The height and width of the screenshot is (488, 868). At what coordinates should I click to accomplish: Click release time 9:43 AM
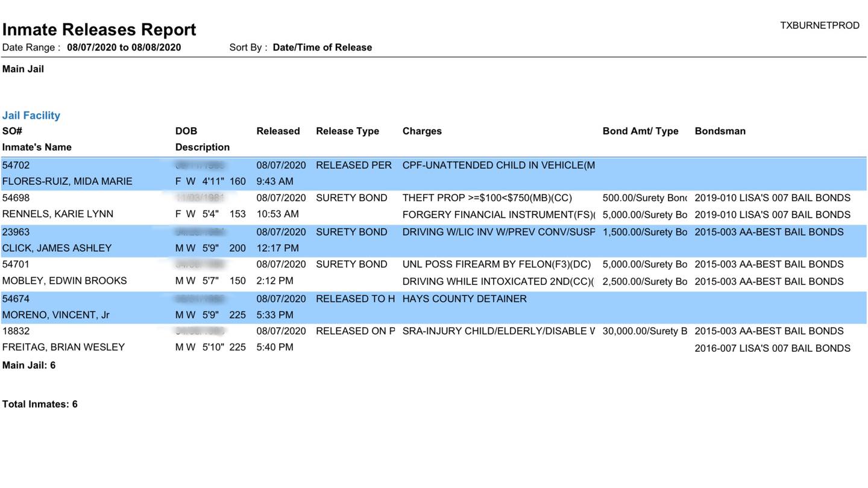pos(275,182)
